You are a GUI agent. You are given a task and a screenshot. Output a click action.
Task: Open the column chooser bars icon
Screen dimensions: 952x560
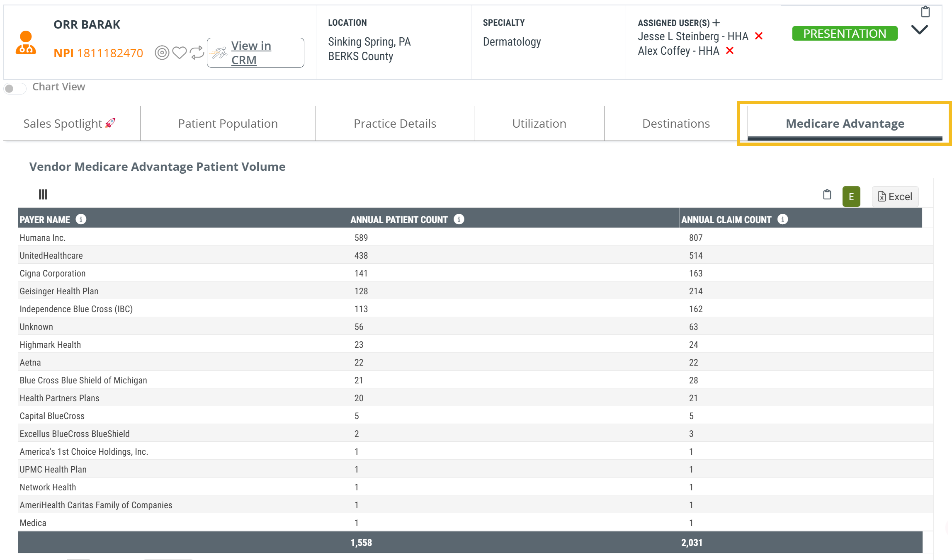point(43,194)
